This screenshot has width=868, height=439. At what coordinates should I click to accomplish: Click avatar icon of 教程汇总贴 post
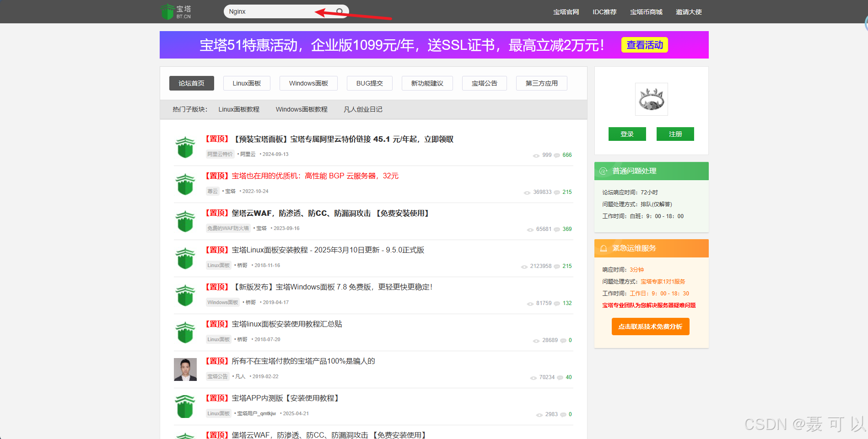pyautogui.click(x=185, y=332)
